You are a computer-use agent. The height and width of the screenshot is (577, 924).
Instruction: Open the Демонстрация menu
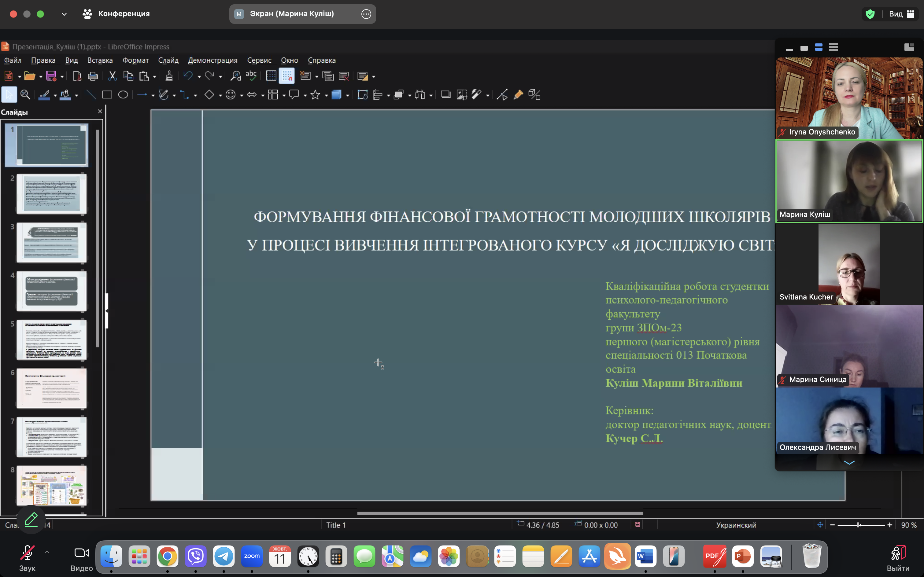[x=213, y=60]
